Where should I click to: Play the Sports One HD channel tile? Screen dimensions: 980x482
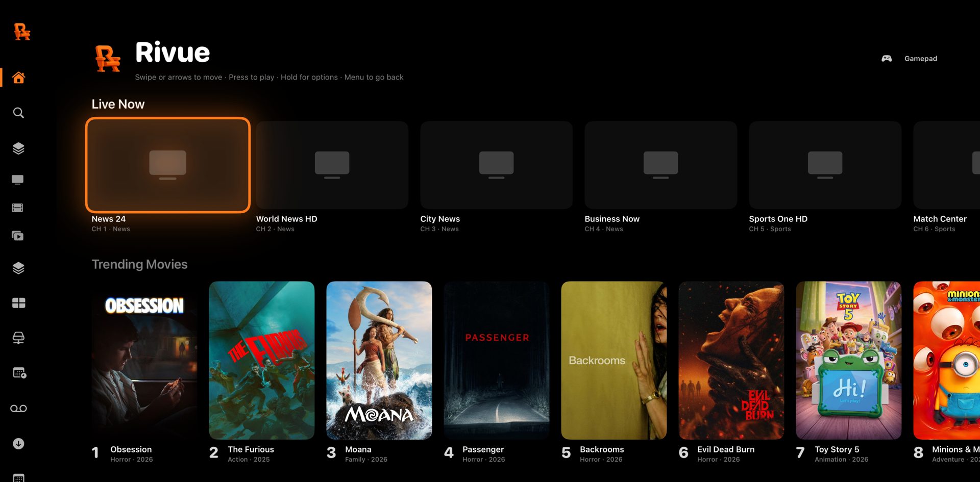click(825, 165)
